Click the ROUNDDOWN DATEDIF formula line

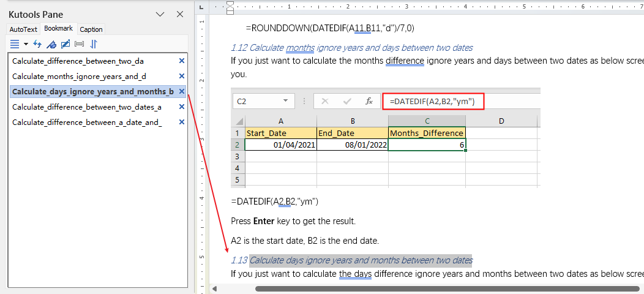[331, 28]
